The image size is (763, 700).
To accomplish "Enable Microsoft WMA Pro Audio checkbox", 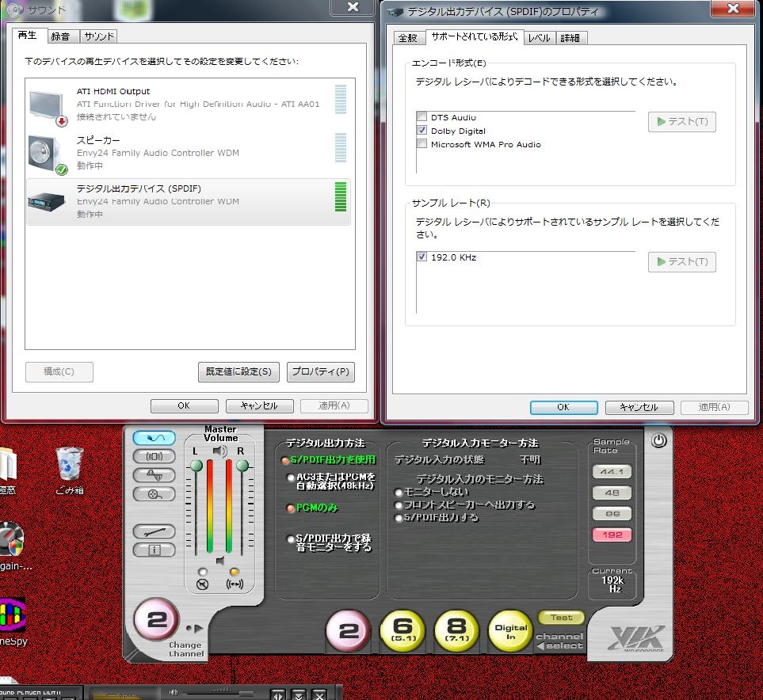I will coord(422,144).
